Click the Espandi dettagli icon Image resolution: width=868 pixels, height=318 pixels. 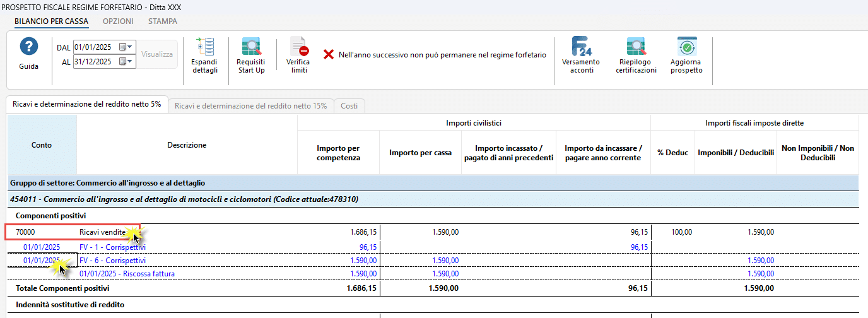[204, 47]
